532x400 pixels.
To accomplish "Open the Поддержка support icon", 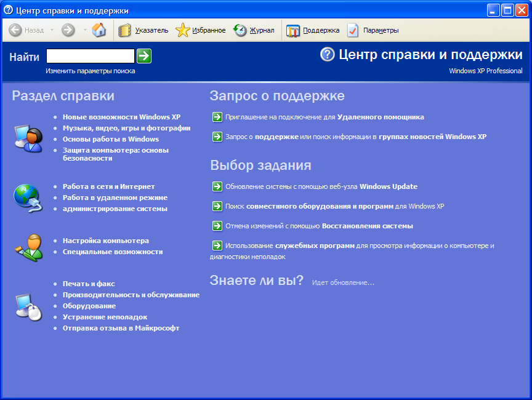I will 293,31.
